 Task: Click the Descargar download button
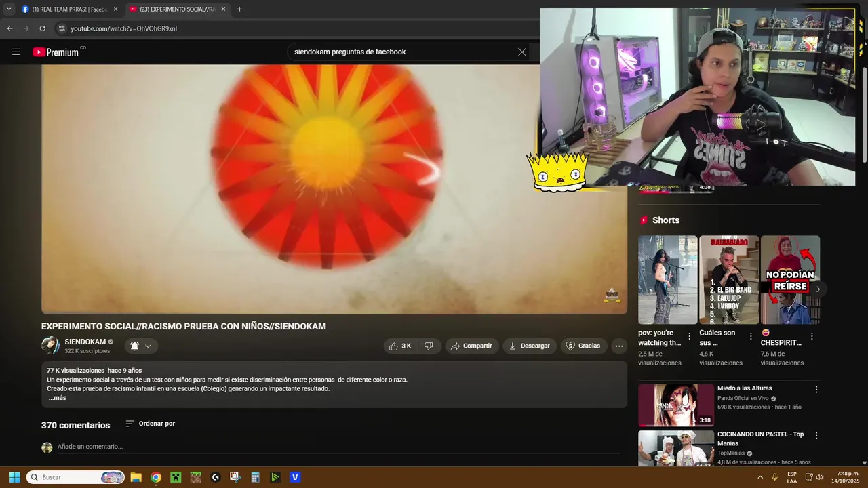[530, 346]
